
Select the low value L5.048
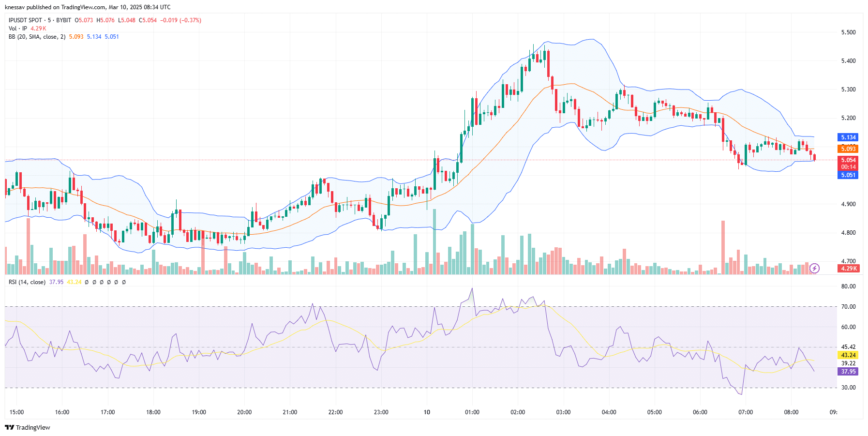point(127,20)
